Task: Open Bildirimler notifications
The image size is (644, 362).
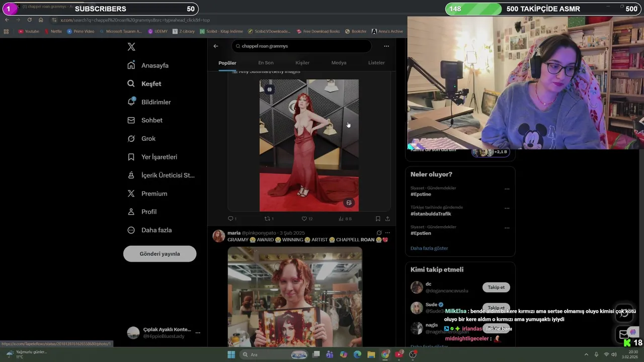Action: pyautogui.click(x=149, y=102)
